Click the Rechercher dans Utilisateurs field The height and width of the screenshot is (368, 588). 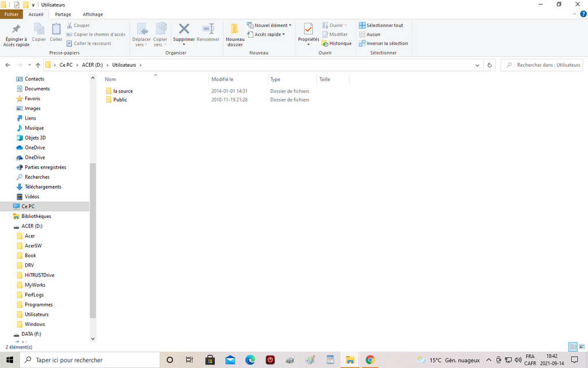coord(542,65)
